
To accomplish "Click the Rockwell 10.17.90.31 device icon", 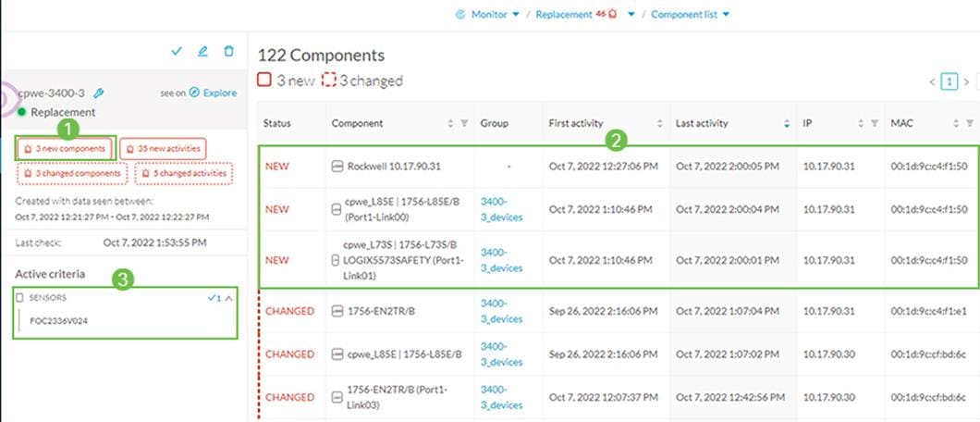I will point(337,167).
